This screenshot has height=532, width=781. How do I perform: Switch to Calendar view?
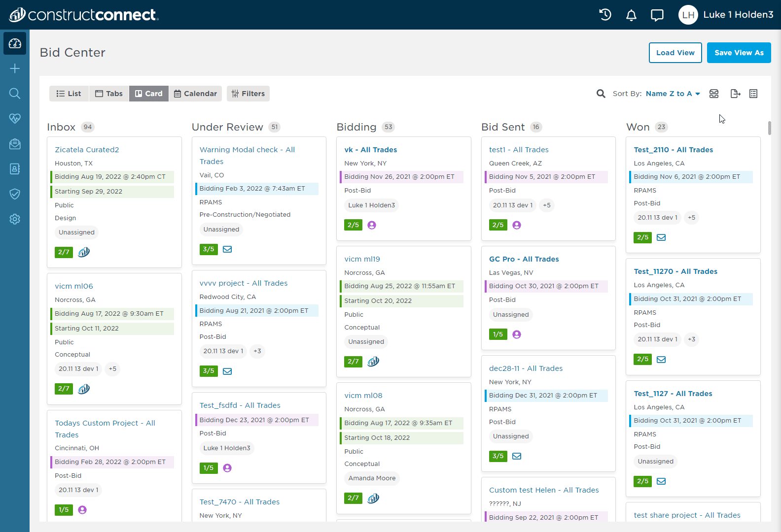(195, 94)
